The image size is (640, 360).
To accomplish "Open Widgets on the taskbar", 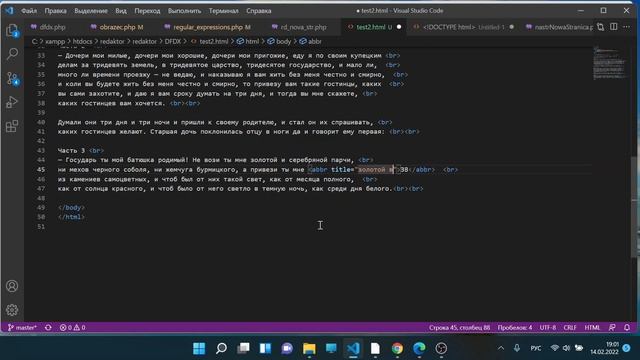I will pos(265,348).
